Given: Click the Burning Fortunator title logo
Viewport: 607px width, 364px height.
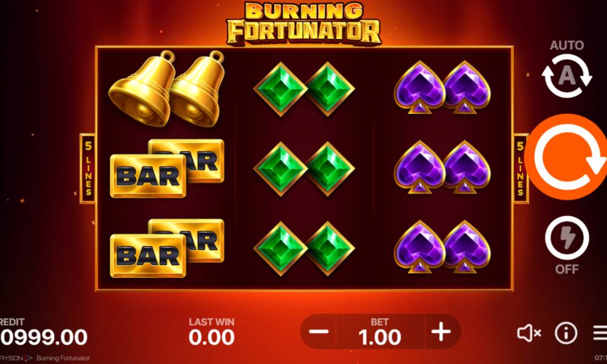Looking at the screenshot, I should pyautogui.click(x=304, y=23).
